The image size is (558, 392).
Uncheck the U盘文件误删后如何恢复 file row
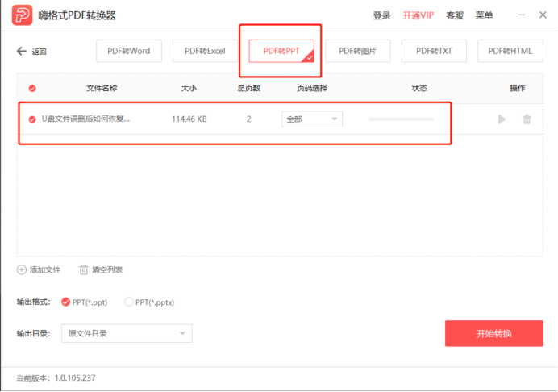point(32,119)
